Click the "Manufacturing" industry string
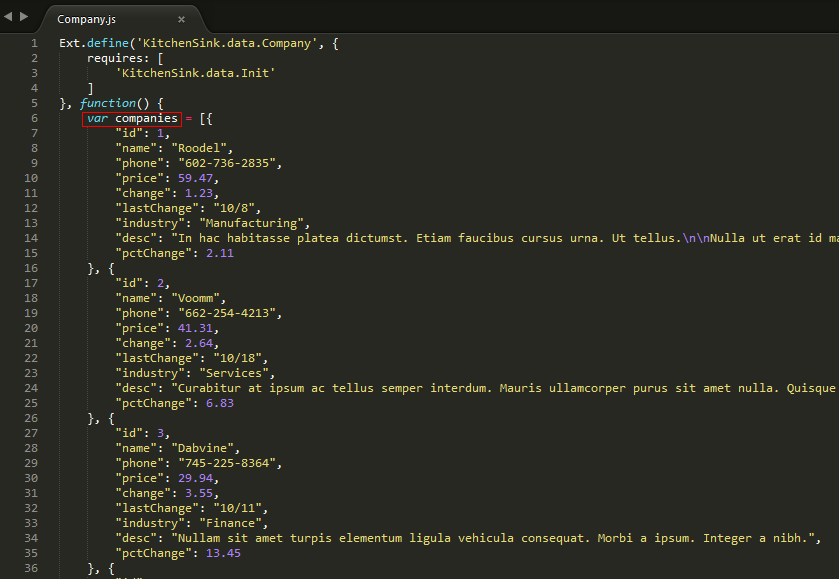The image size is (839, 579). 252,222
